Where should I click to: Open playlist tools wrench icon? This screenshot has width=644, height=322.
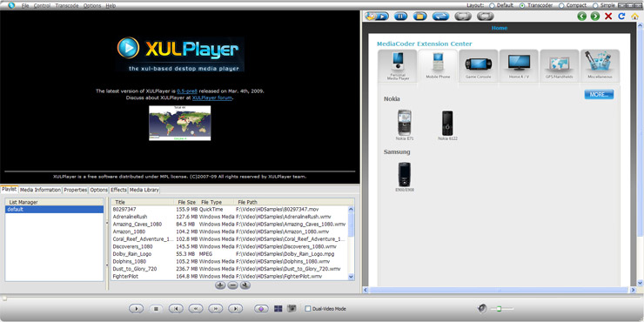tap(245, 285)
